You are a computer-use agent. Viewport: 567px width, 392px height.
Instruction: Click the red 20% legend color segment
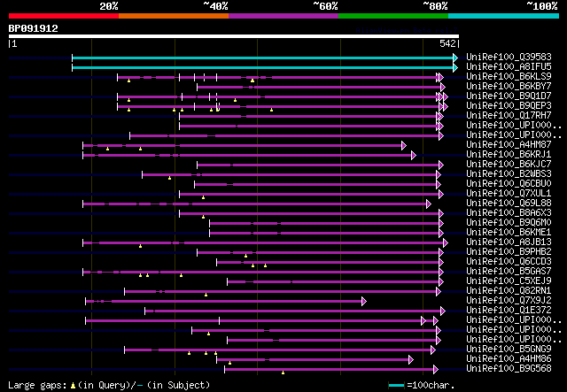point(64,16)
